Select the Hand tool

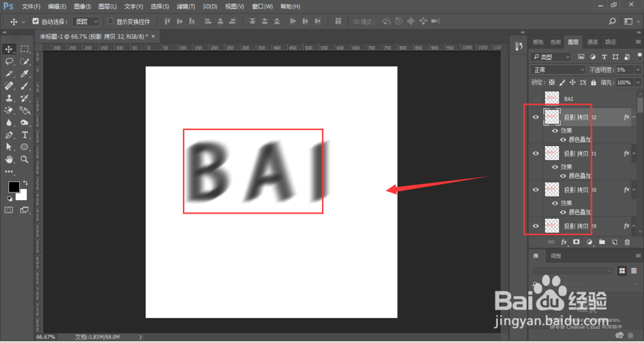tap(8, 159)
